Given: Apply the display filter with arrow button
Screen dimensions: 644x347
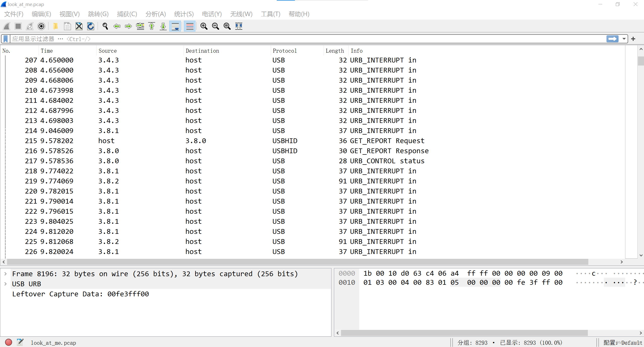Looking at the screenshot, I should (x=613, y=39).
